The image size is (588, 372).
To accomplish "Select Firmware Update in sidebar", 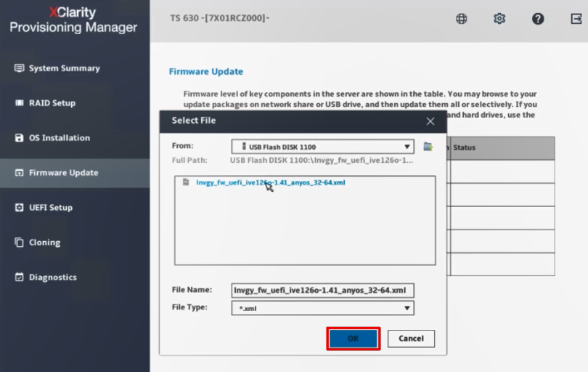I will point(62,173).
